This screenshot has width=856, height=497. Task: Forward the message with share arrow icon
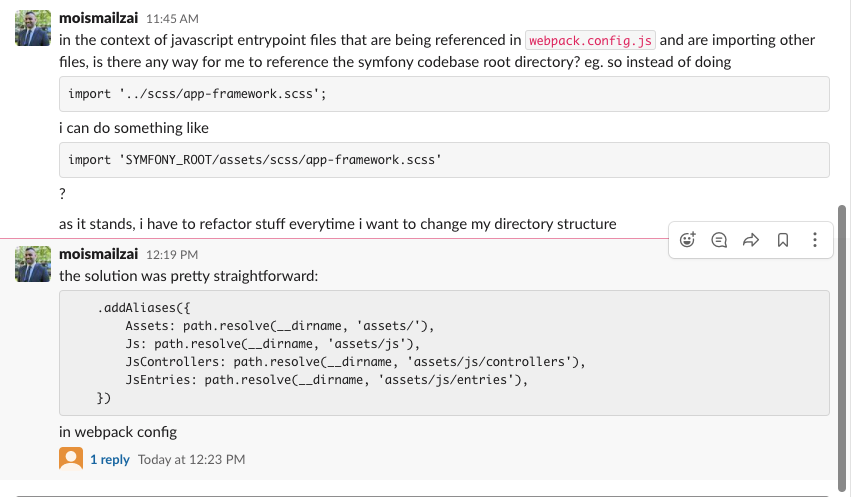coord(751,240)
